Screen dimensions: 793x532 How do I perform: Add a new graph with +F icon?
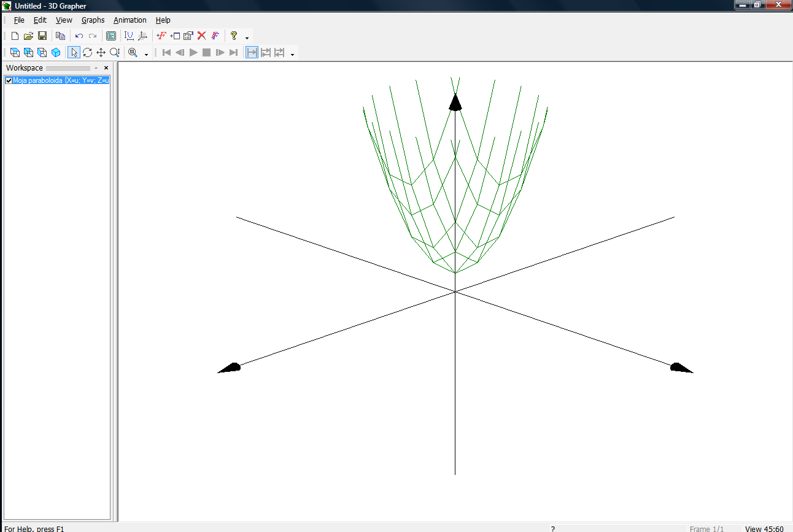[161, 36]
